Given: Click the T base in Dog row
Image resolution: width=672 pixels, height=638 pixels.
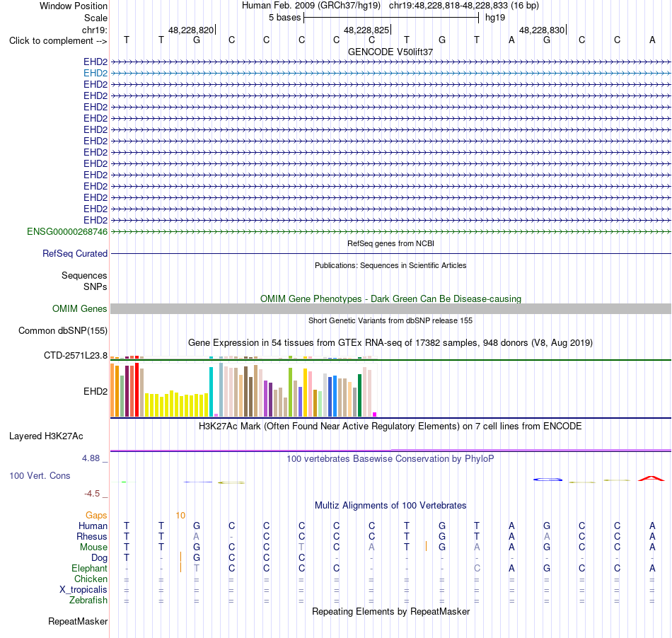Looking at the screenshot, I should pyautogui.click(x=127, y=558).
